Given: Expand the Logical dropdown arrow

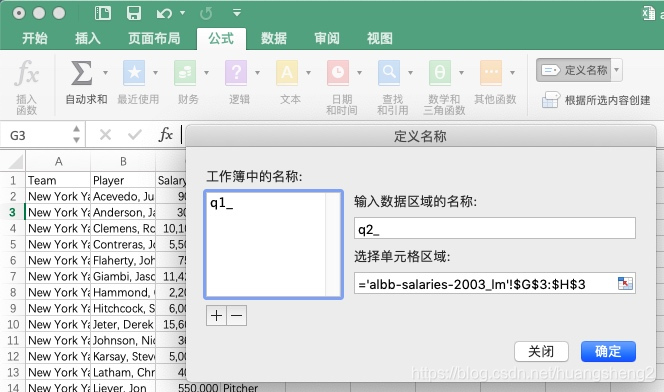Looking at the screenshot, I should pyautogui.click(x=257, y=73).
